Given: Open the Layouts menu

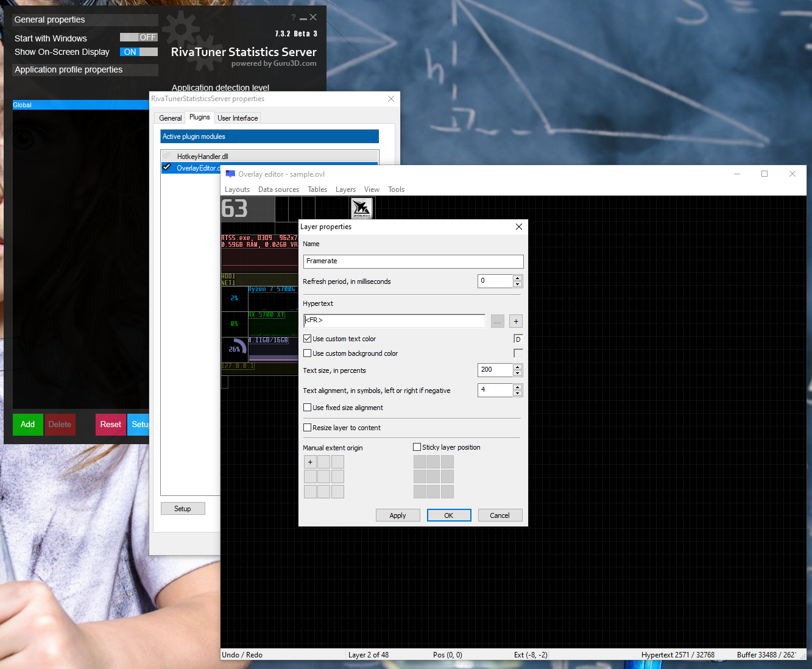Looking at the screenshot, I should click(x=238, y=189).
